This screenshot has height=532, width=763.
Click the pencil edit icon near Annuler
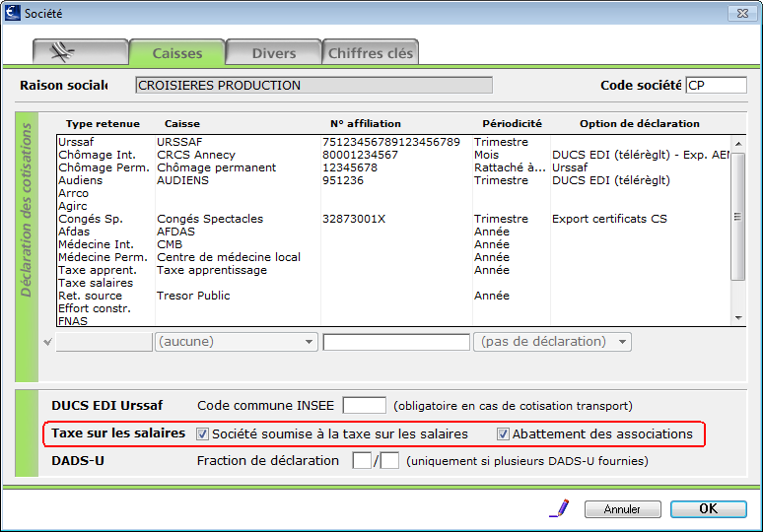[x=560, y=508]
